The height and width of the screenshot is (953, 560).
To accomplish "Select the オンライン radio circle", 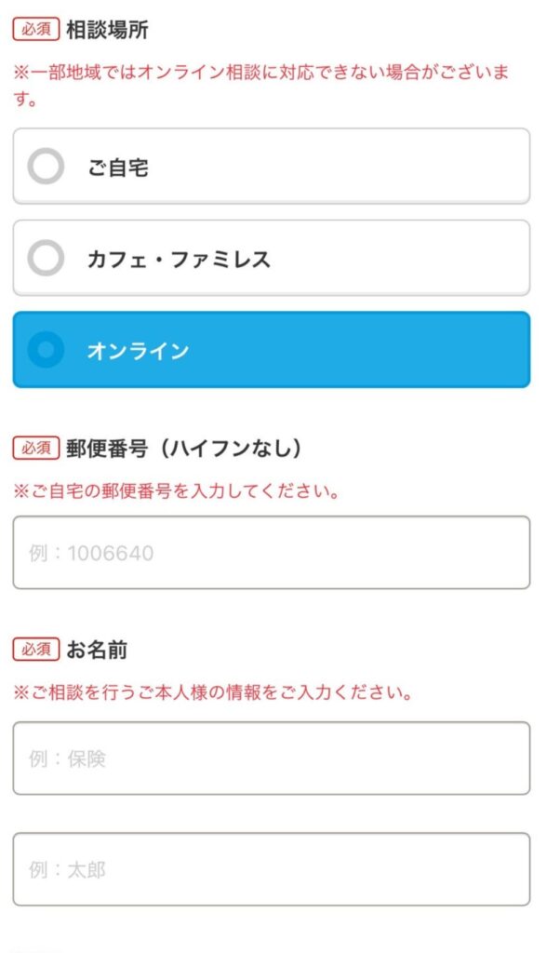I will [46, 351].
